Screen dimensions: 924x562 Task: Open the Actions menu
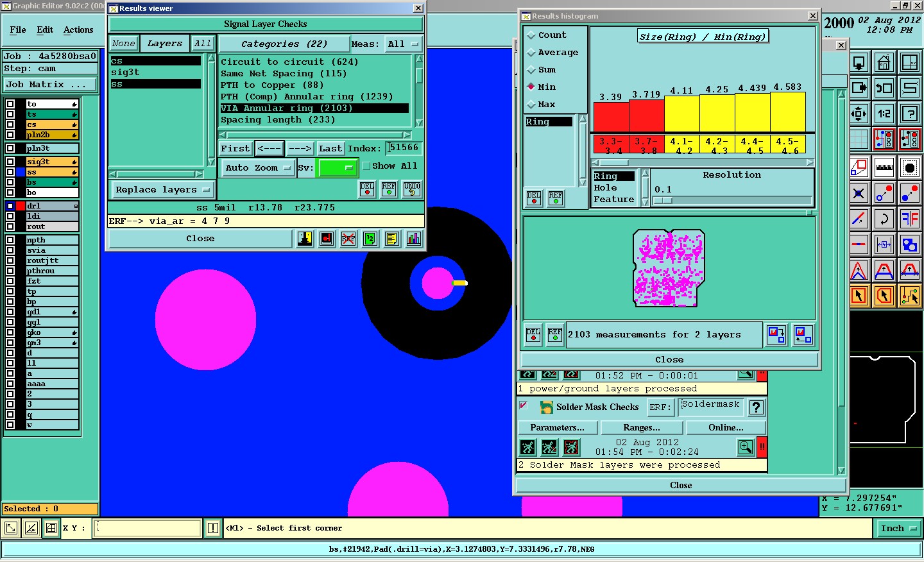pyautogui.click(x=78, y=30)
